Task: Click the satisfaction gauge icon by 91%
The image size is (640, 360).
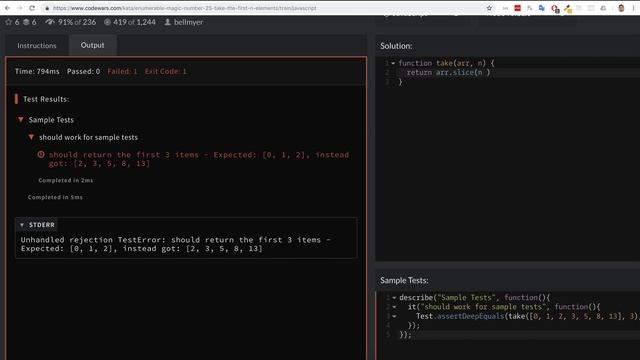Action: [50, 22]
